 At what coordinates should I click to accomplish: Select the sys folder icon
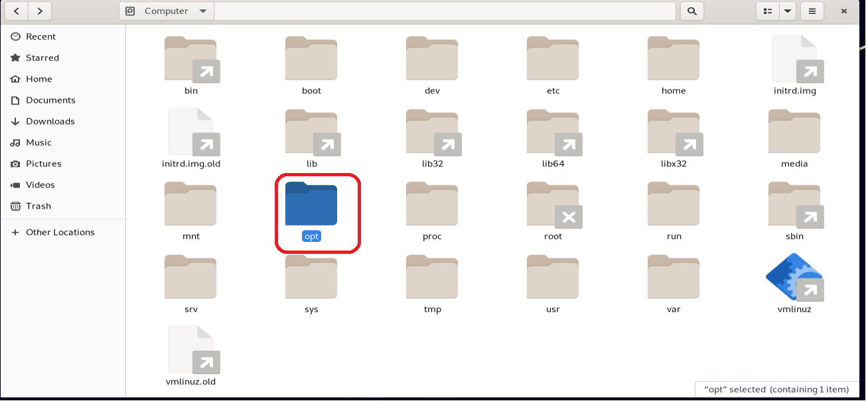[x=311, y=277]
